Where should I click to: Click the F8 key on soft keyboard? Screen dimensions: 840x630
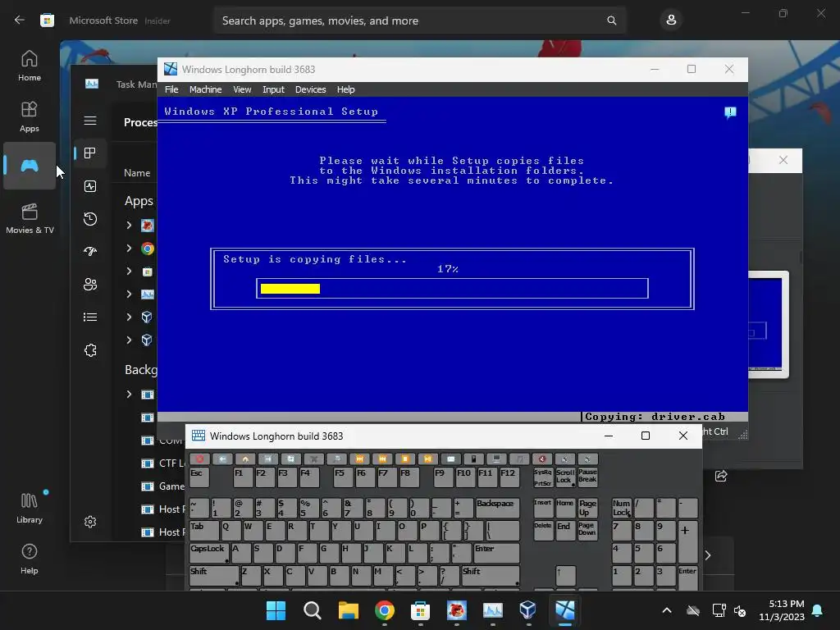409,477
